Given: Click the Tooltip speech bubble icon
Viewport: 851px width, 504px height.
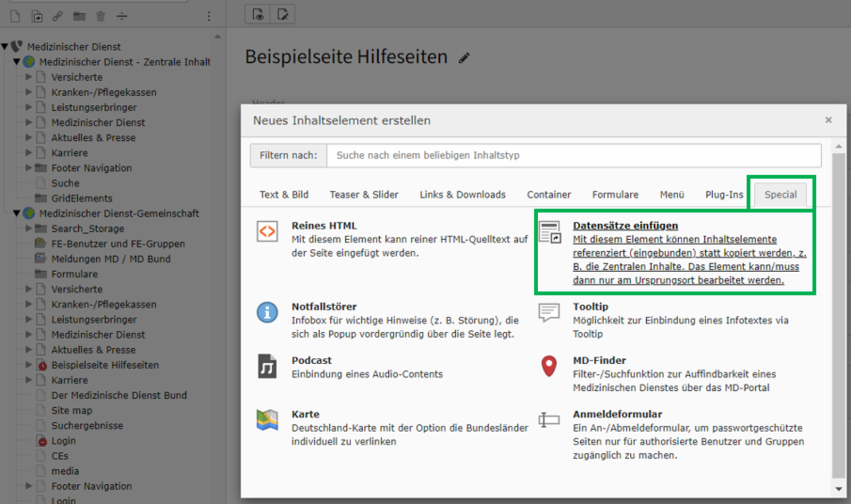Looking at the screenshot, I should click(x=549, y=312).
